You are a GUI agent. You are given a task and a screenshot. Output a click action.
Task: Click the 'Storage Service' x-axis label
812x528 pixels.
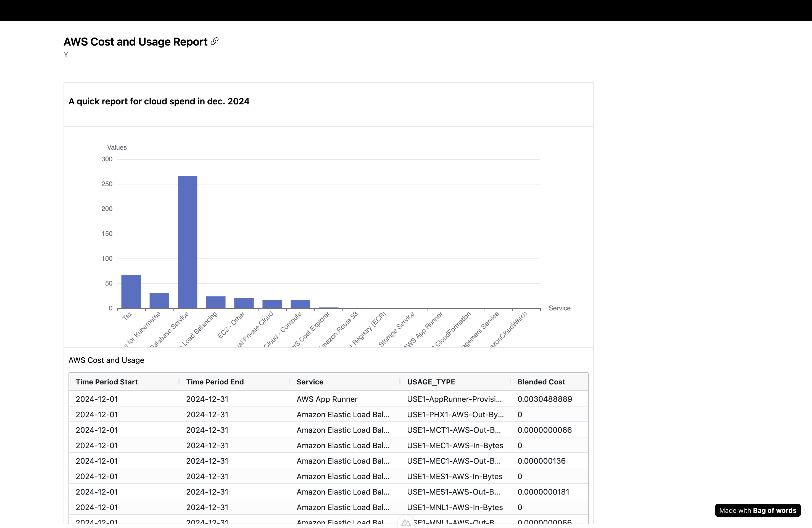coord(396,329)
